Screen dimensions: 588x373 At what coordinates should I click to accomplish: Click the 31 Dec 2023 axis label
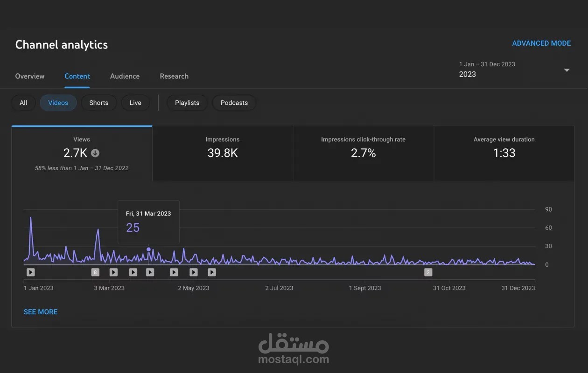tap(518, 288)
